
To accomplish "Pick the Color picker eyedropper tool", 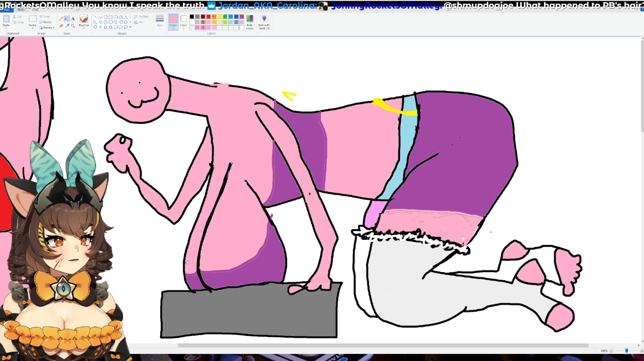I will (x=67, y=26).
